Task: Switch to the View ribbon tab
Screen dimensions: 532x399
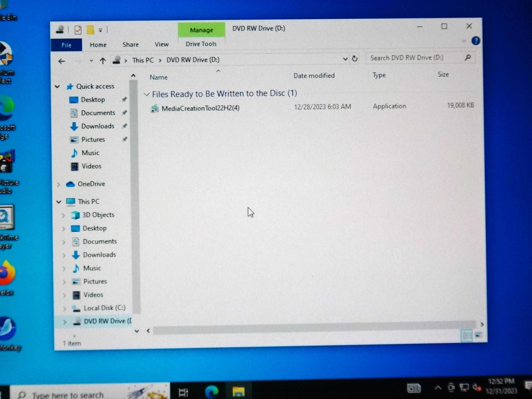Action: coord(162,44)
